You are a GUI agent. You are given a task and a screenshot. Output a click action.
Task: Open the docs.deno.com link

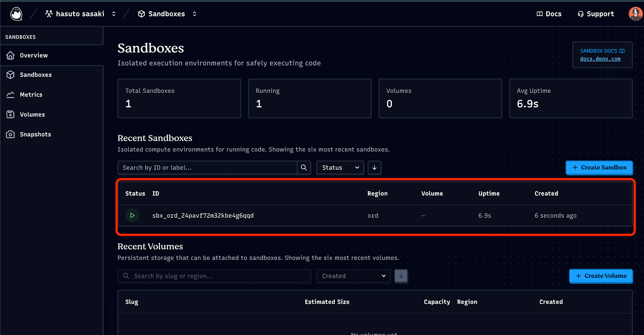[600, 59]
